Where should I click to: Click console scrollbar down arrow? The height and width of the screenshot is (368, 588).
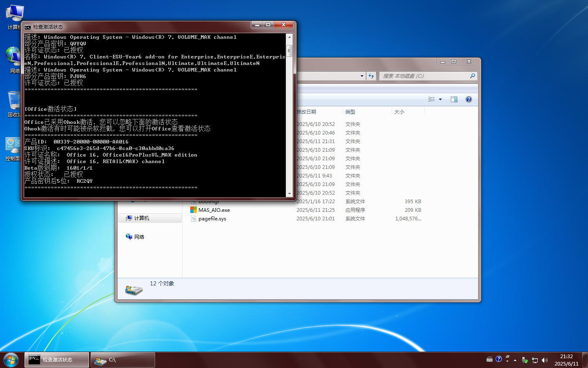(x=290, y=194)
